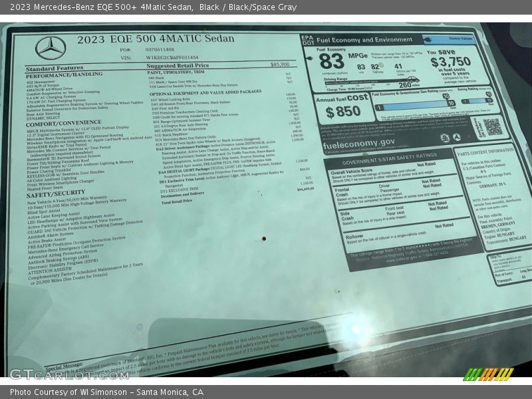Click the $85,900 suggested retail price
The height and width of the screenshot is (399, 532).
pyautogui.click(x=280, y=64)
